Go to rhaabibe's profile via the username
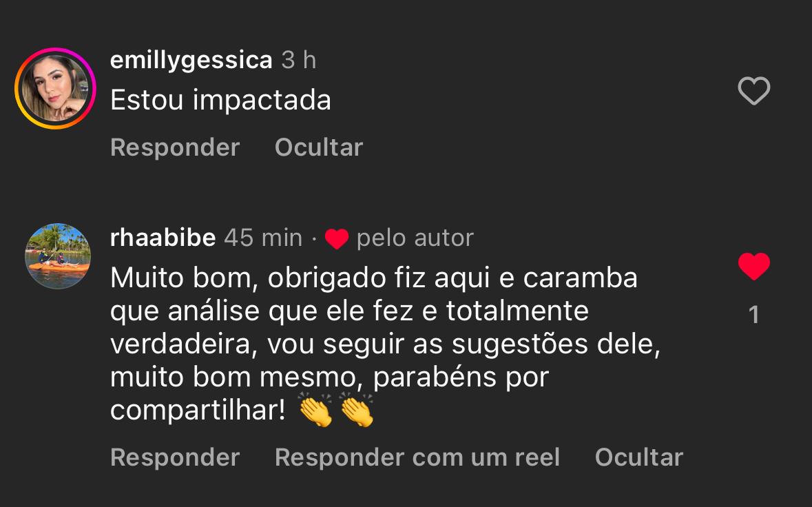The width and height of the screenshot is (812, 507). click(163, 238)
